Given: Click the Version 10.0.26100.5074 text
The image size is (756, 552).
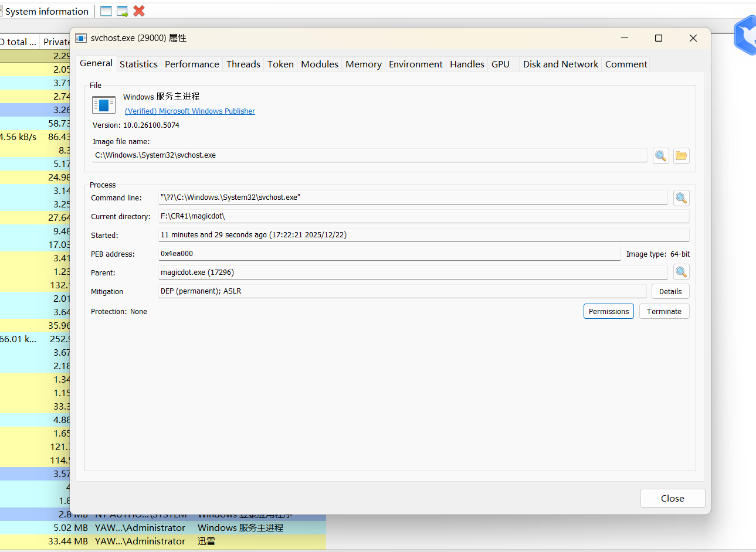Looking at the screenshot, I should (x=136, y=125).
